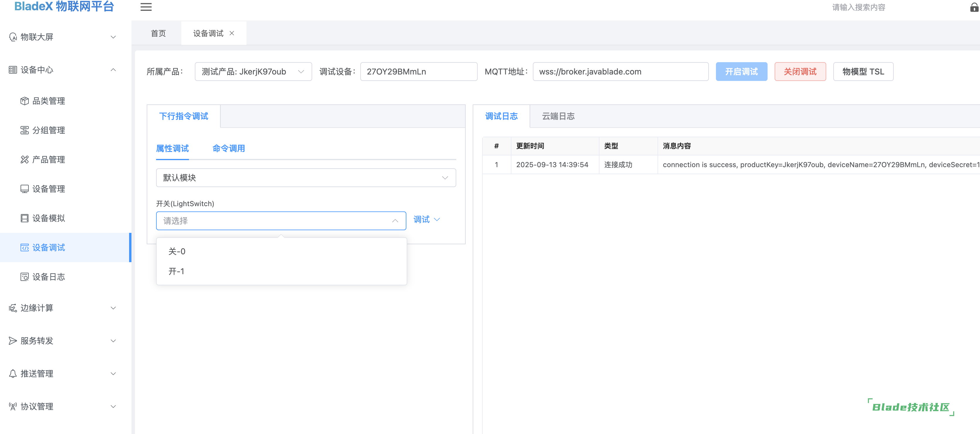Expand the 物联大屏 menu chevron
980x434 pixels.
[x=113, y=37]
